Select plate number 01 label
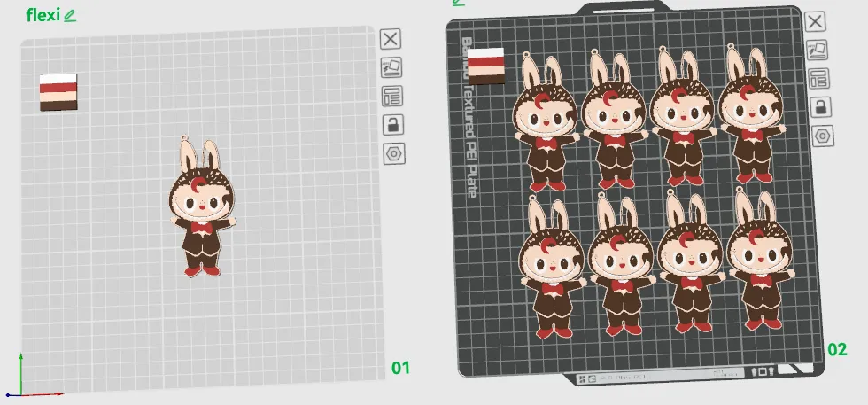 tap(400, 368)
